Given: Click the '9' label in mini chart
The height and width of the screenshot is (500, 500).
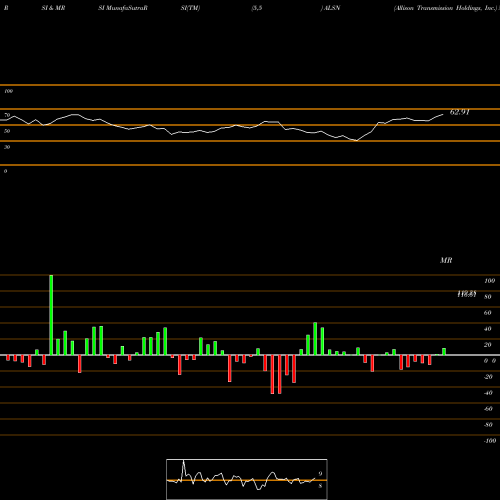Looking at the screenshot, I should (x=320, y=474).
